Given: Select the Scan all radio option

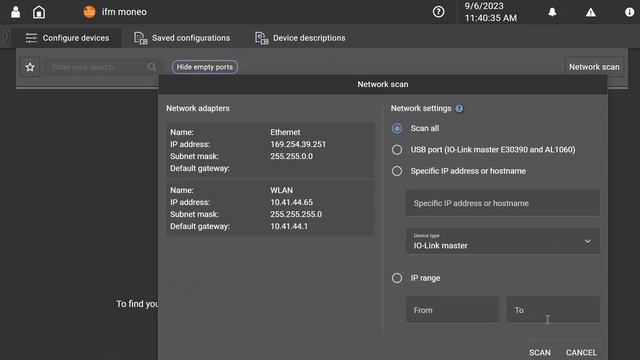Looking at the screenshot, I should [x=397, y=128].
